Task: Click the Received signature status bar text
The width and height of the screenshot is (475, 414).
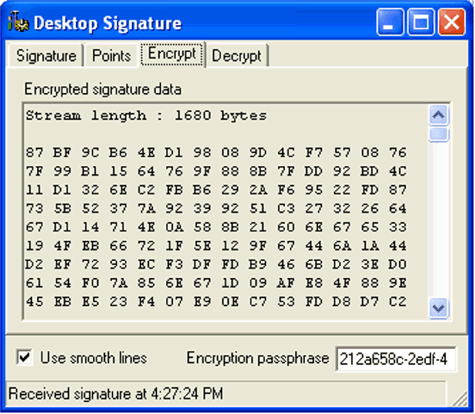Action: click(116, 394)
